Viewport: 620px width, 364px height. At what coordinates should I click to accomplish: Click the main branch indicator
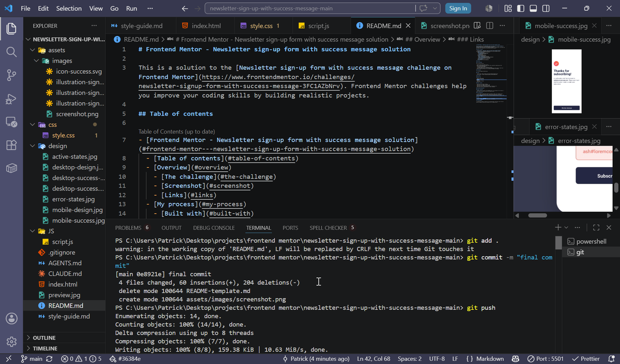pyautogui.click(x=32, y=359)
